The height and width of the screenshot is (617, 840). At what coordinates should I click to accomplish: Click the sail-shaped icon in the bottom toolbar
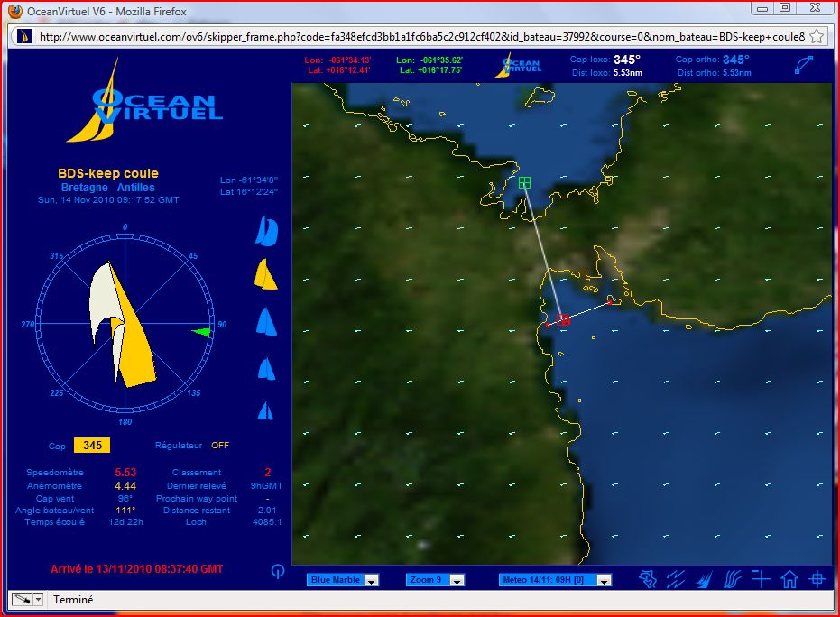(704, 579)
